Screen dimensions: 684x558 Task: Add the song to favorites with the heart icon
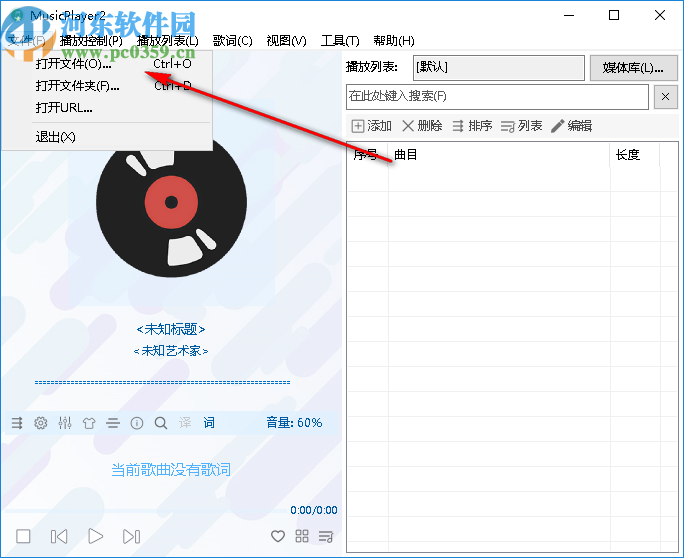point(278,536)
